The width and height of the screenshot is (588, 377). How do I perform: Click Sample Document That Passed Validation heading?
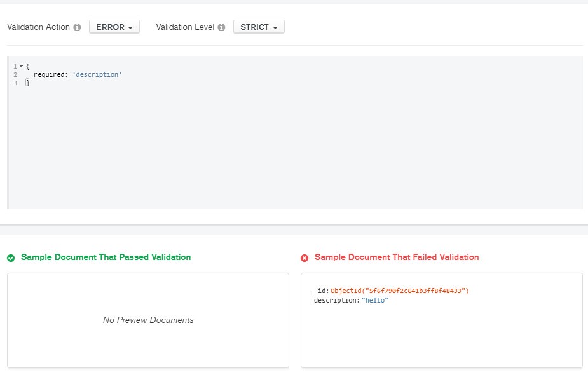(106, 257)
